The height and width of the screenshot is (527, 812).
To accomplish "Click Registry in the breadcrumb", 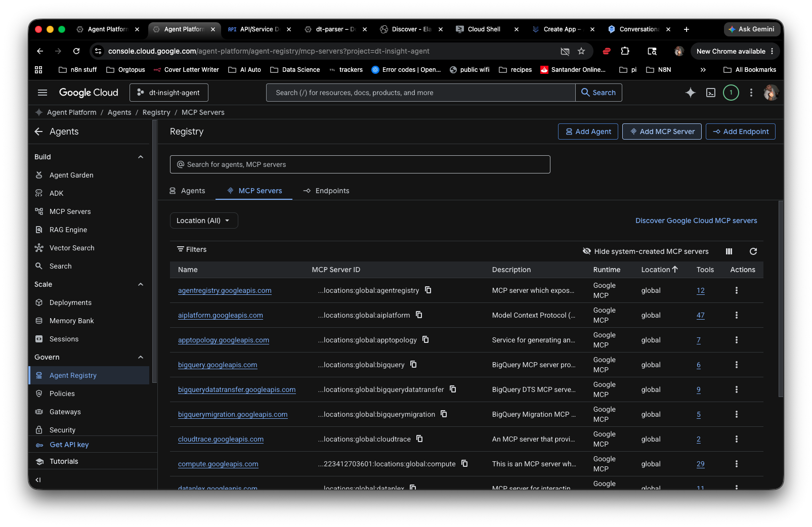I will coord(156,112).
